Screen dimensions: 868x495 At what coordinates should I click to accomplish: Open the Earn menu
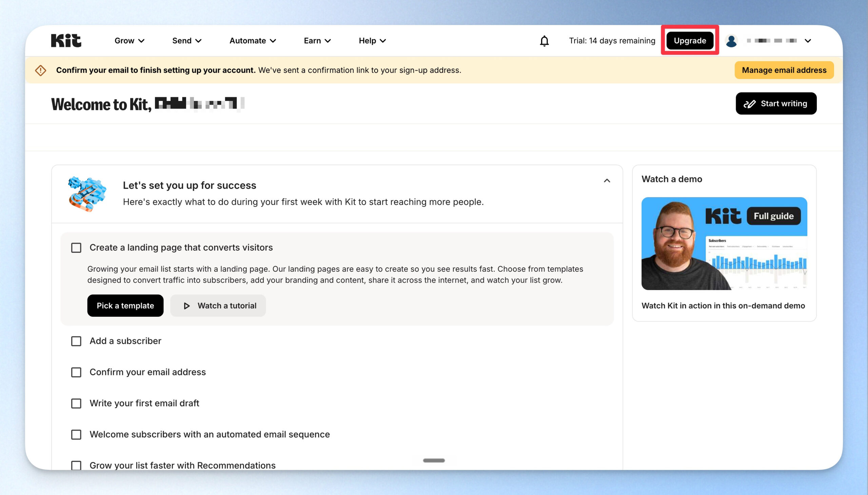point(317,41)
